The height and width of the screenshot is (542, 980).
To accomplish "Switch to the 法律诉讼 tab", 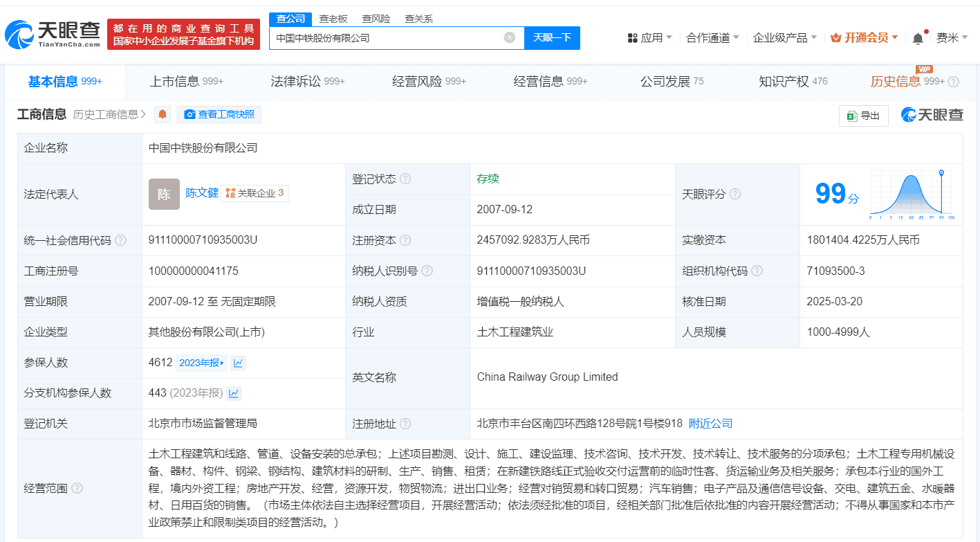I will (x=307, y=82).
